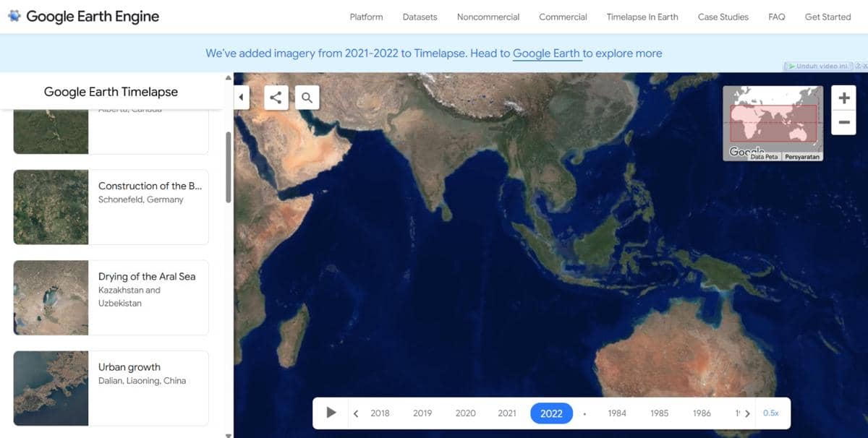Advance years with the right chevron
The width and height of the screenshot is (868, 438).
click(747, 413)
